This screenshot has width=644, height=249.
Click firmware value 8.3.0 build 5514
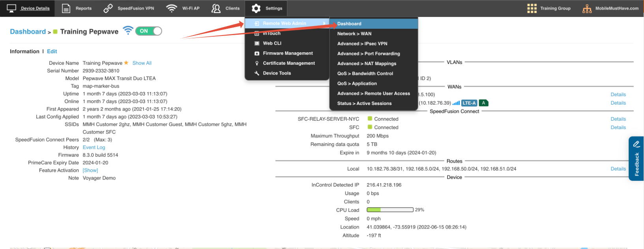(100, 155)
